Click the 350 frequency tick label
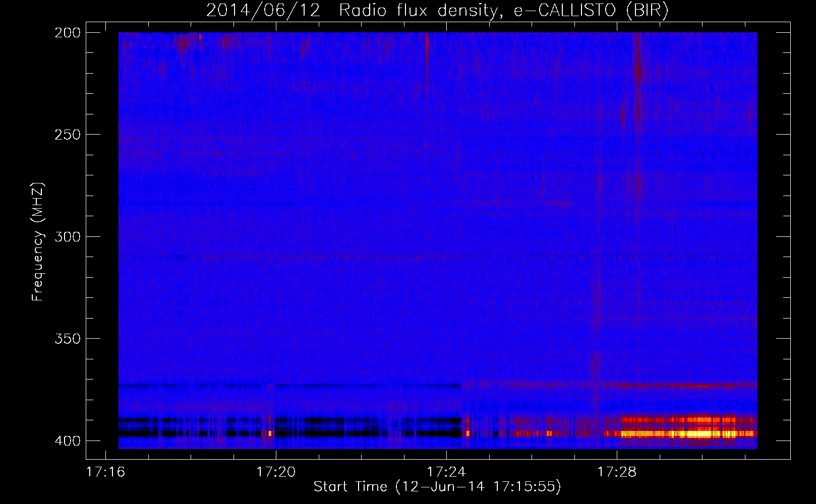 (x=68, y=339)
